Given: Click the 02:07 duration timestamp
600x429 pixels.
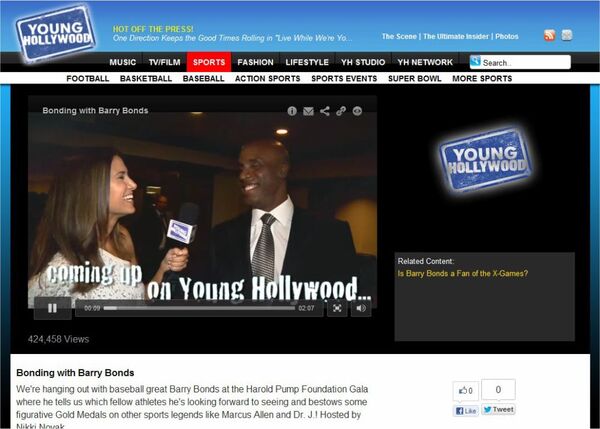Looking at the screenshot, I should (306, 308).
